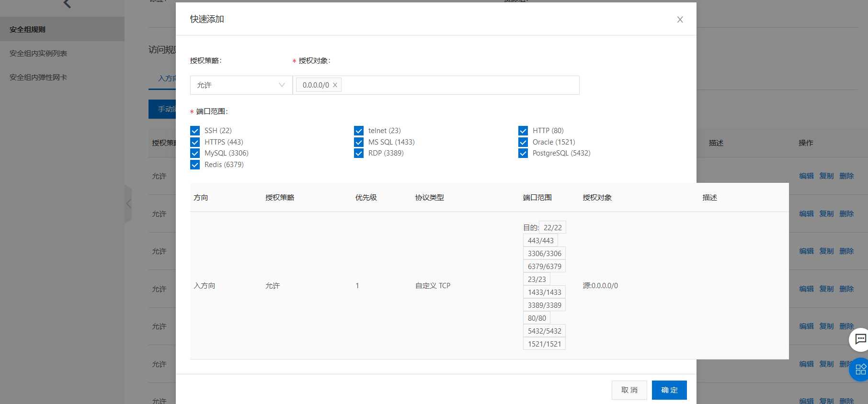Remove the 0.0.0.0/0 tag

click(x=335, y=85)
